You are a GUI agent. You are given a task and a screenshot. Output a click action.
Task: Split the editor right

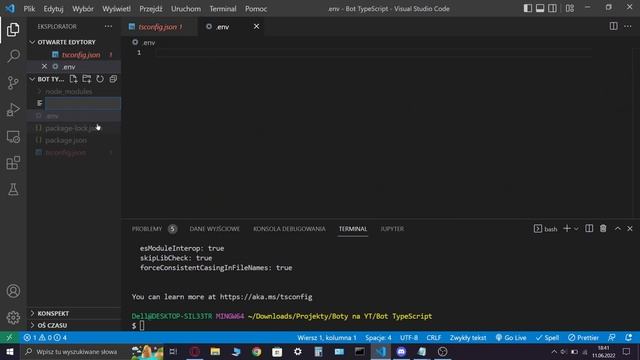[613, 26]
